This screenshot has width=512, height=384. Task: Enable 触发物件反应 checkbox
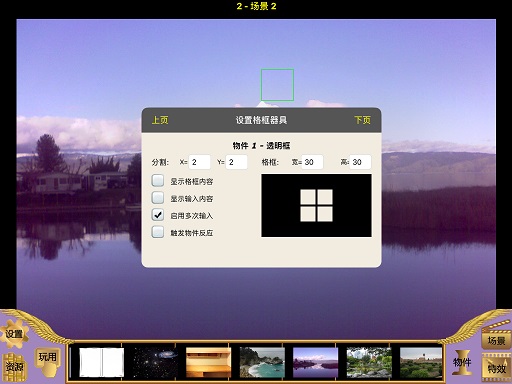pyautogui.click(x=158, y=232)
